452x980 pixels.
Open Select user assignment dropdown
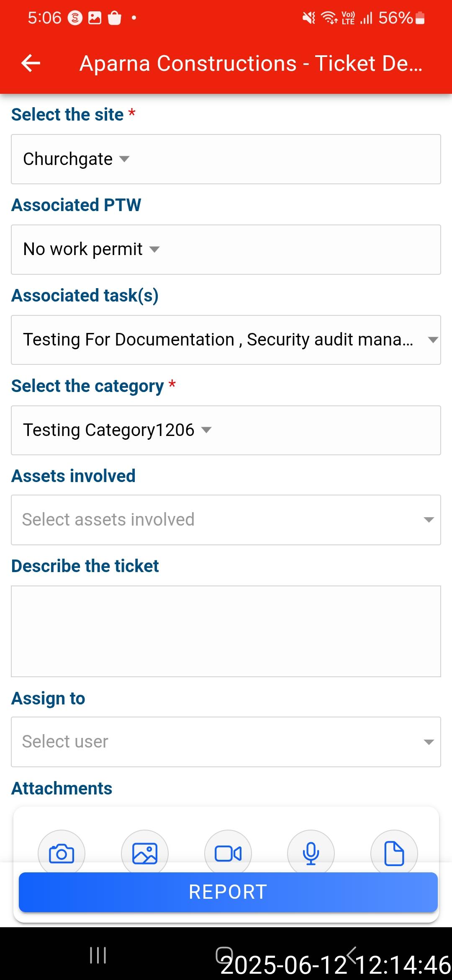click(x=226, y=742)
